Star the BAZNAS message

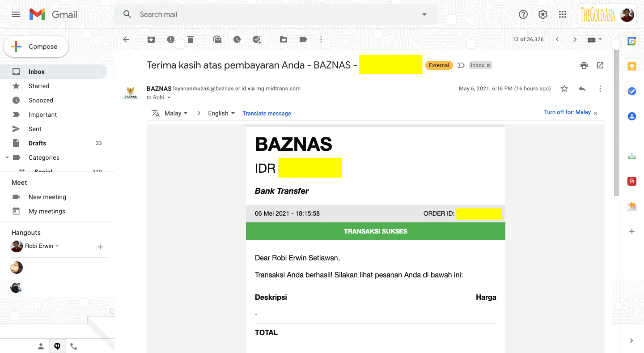(x=564, y=89)
